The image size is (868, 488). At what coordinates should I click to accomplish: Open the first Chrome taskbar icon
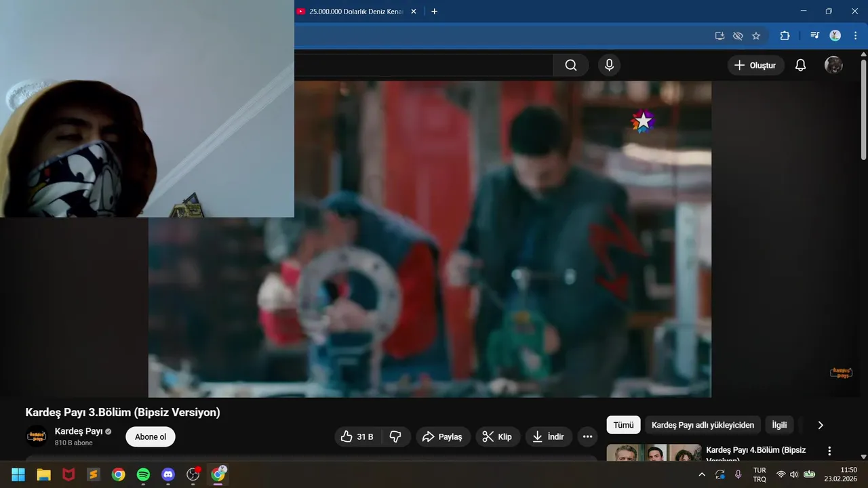coord(119,474)
